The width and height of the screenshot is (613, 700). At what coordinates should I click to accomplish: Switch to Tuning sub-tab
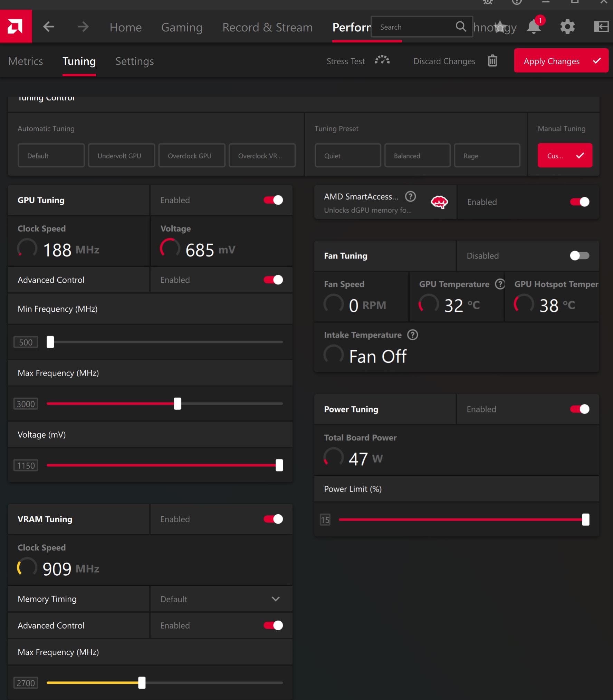tap(79, 61)
